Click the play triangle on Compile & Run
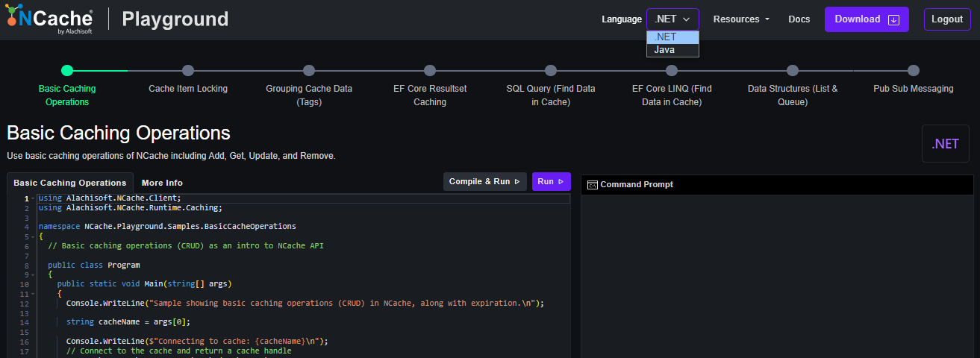 pos(516,182)
